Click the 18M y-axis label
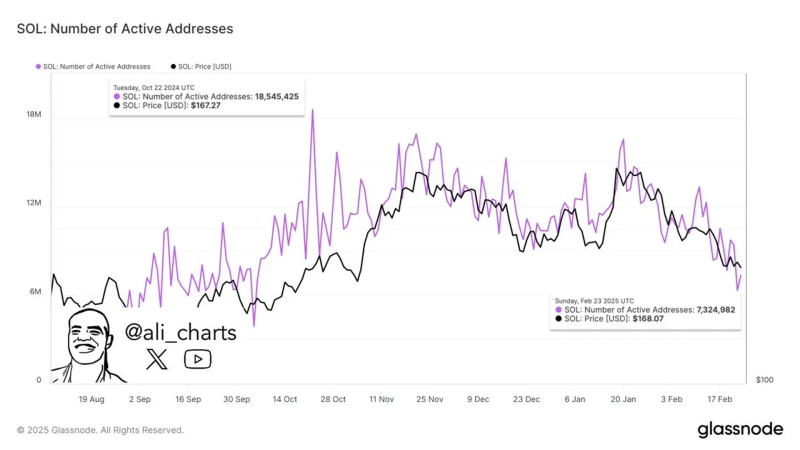 (x=33, y=116)
